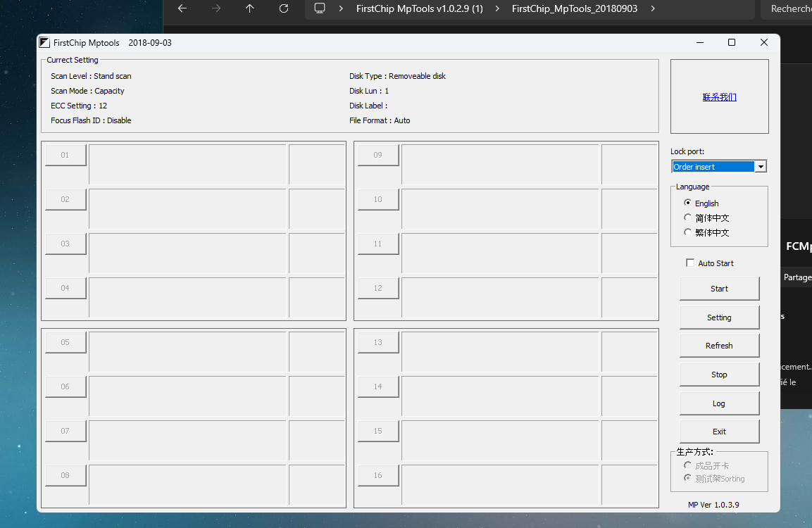Click port 14 button
The height and width of the screenshot is (528, 812).
378,386
